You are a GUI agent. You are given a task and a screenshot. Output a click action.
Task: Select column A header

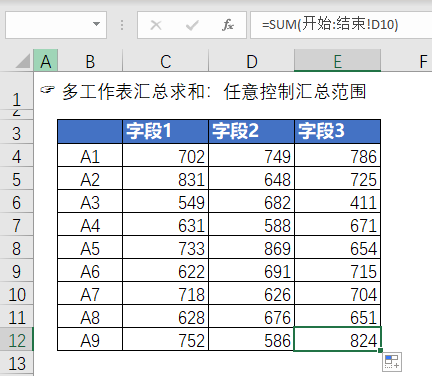[46, 61]
